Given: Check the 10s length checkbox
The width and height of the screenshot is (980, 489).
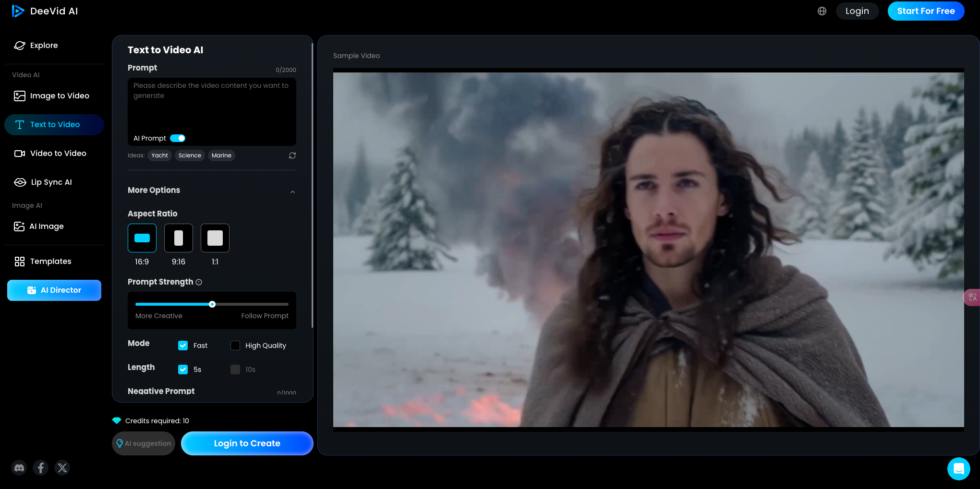Looking at the screenshot, I should [x=235, y=370].
